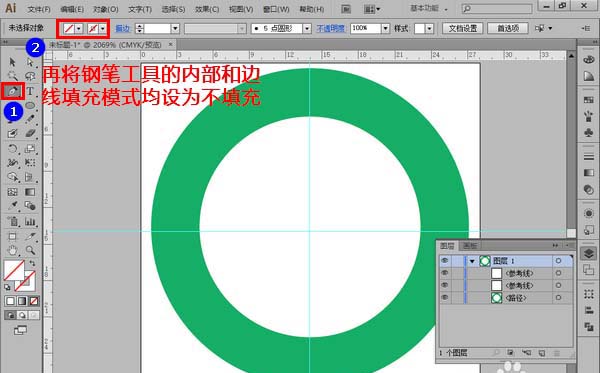600x373 pixels.
Task: Open the fill color dropdown in control bar
Action: (78, 28)
